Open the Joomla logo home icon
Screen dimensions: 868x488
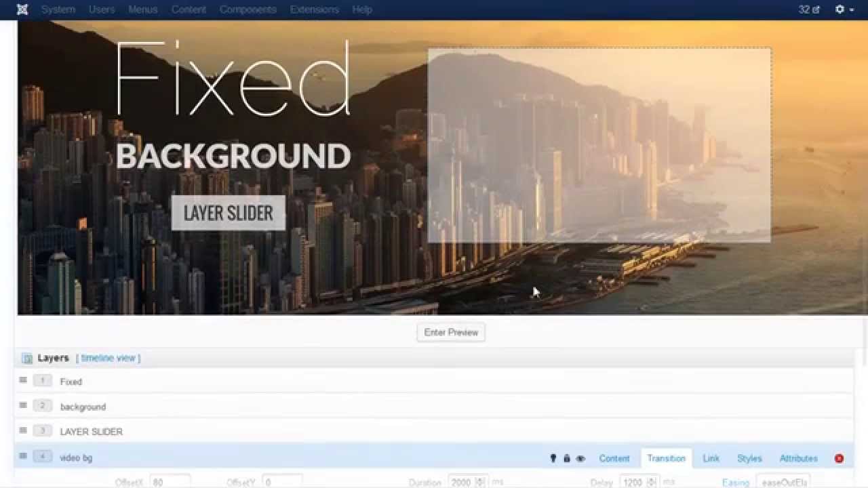coord(22,9)
